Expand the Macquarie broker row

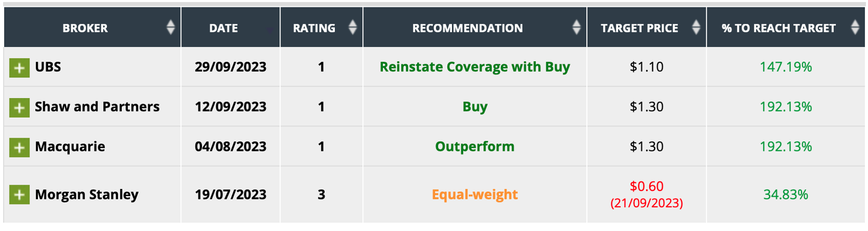(x=19, y=147)
